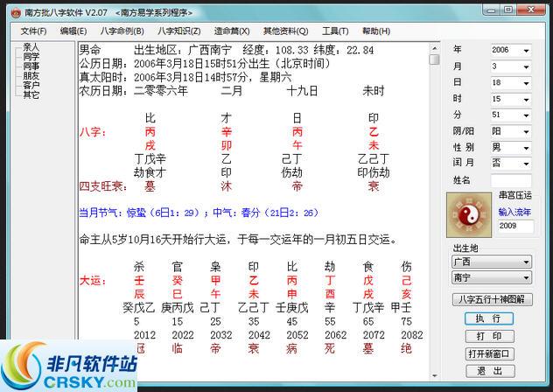Image resolution: width=553 pixels, height=392 pixels.
Task: Click the 命主从5岁 luck cycle sentence
Action: pyautogui.click(x=238, y=240)
